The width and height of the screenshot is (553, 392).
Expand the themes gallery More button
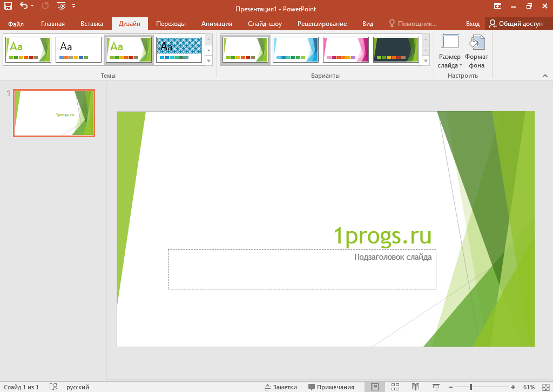(x=209, y=61)
